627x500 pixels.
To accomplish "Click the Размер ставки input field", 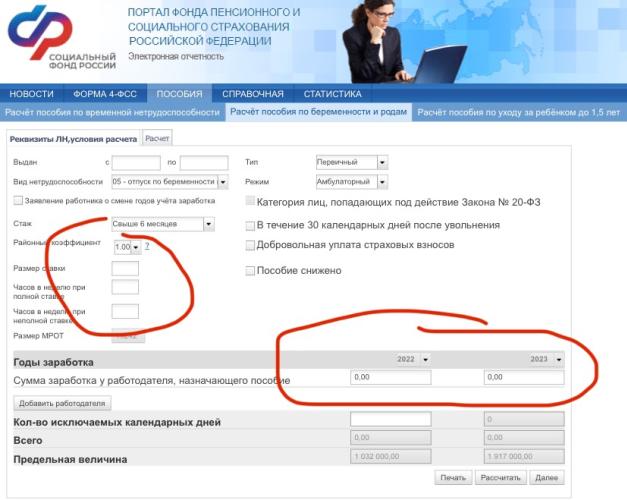I will 125,268.
